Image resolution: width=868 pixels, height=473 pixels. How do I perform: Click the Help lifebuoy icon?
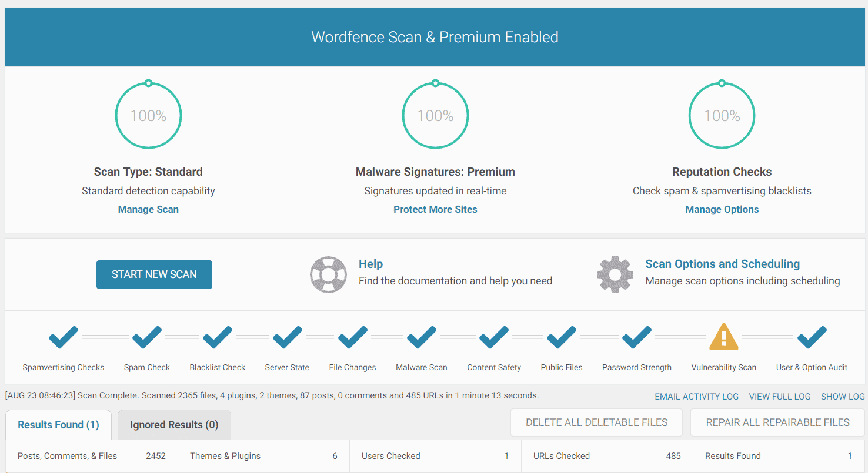tap(329, 274)
